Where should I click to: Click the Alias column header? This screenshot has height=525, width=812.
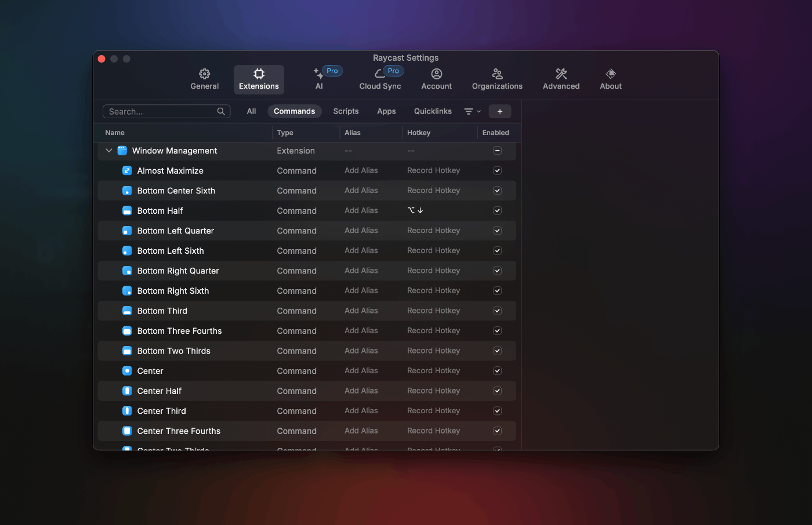(x=352, y=133)
